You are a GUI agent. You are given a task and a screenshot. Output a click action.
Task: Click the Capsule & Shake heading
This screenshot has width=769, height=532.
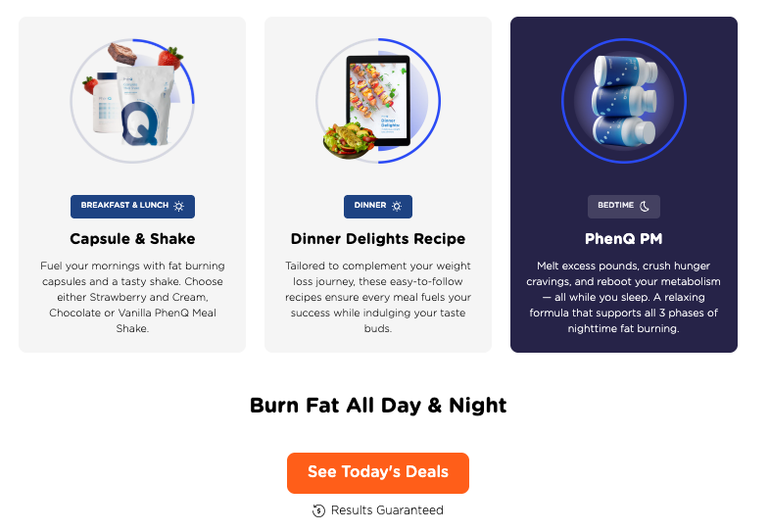[x=132, y=239]
